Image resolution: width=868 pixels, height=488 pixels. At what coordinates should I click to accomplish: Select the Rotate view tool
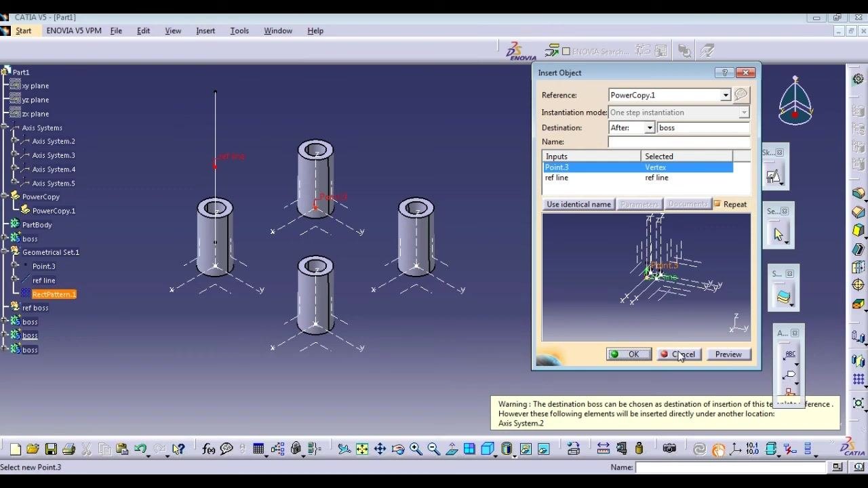[398, 449]
